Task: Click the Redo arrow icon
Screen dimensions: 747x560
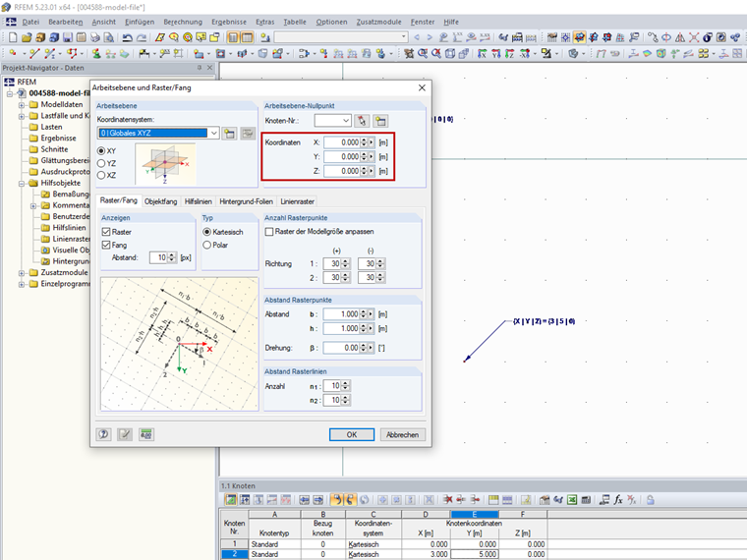Action: [x=142, y=37]
